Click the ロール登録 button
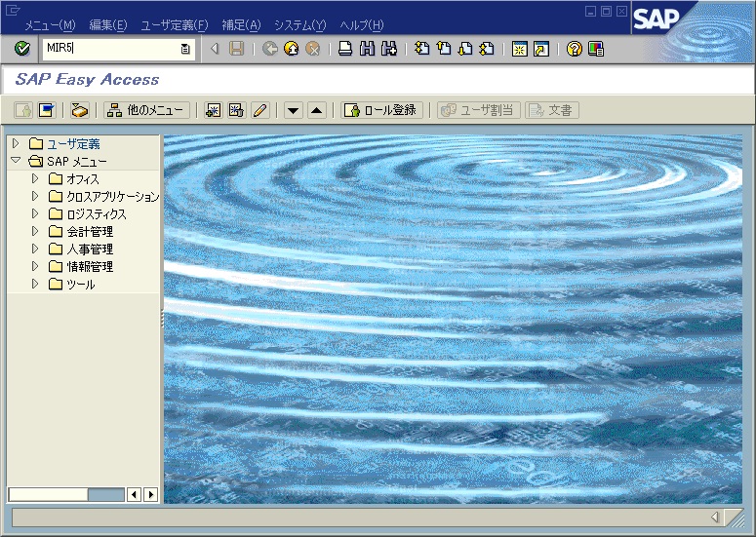 [380, 110]
